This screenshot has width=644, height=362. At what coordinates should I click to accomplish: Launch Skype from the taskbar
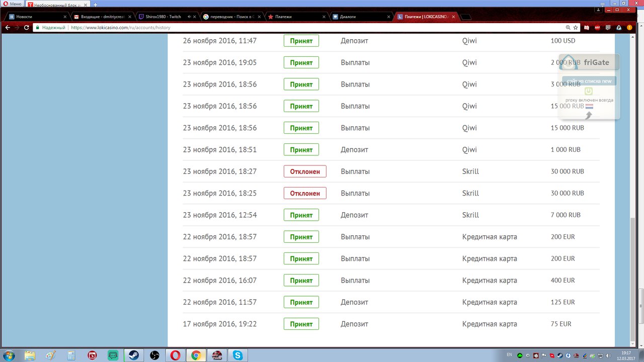coord(236,355)
